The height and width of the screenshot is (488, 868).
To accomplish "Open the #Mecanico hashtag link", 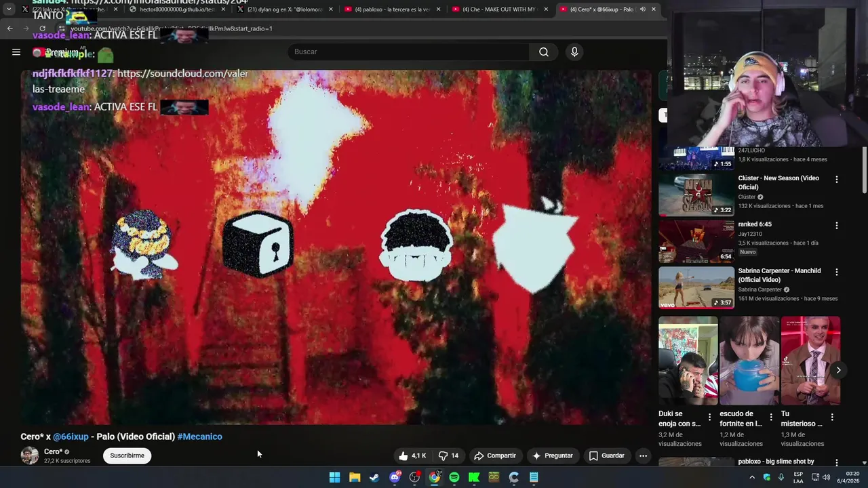I will click(x=199, y=436).
